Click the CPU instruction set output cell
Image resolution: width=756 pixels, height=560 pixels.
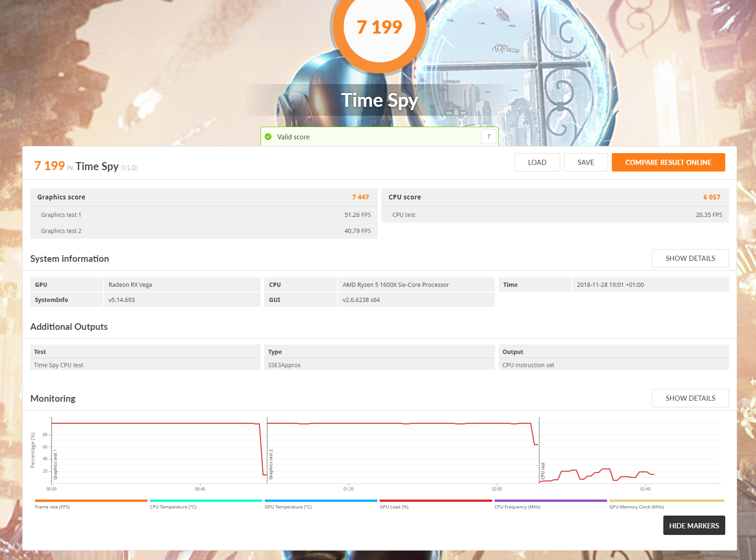(x=614, y=365)
